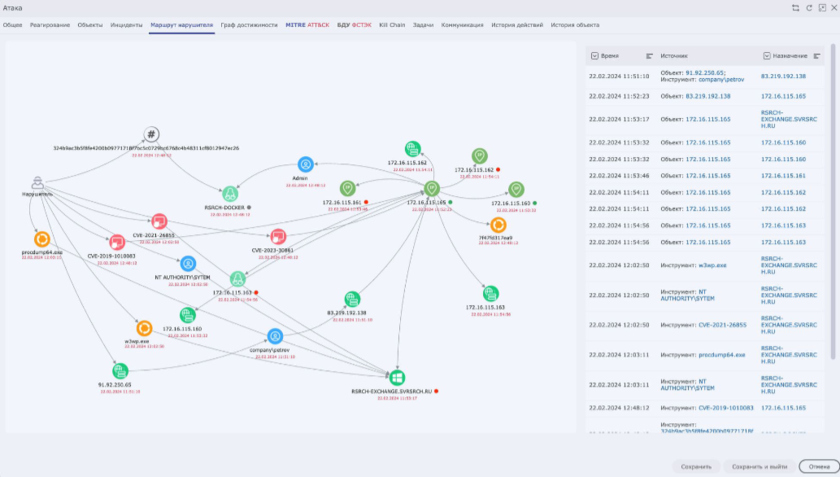Click sort icon next to Время column
Screen dimensions: 840x477
pyautogui.click(x=649, y=56)
